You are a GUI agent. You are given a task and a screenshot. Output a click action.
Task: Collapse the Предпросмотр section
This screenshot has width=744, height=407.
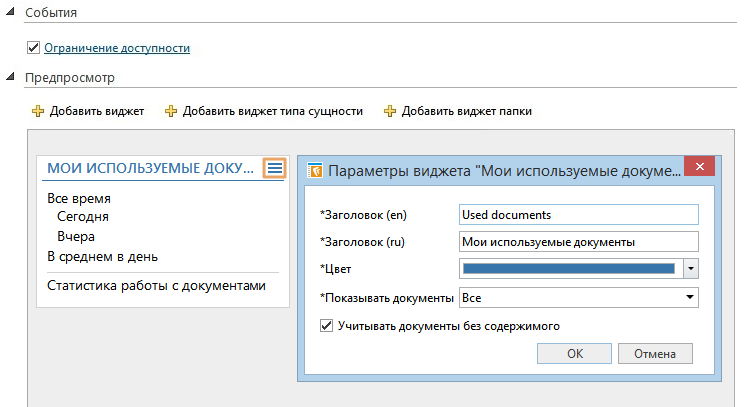click(x=11, y=77)
